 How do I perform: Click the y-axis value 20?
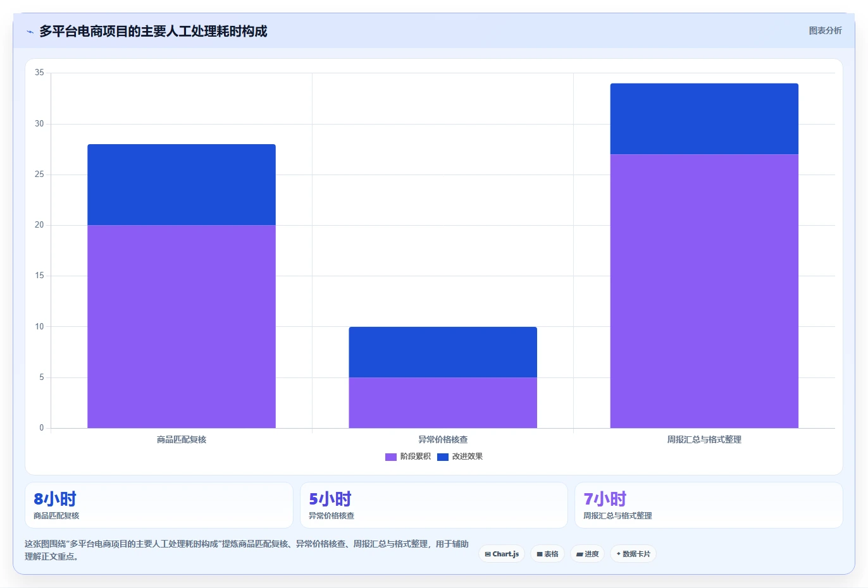(39, 225)
